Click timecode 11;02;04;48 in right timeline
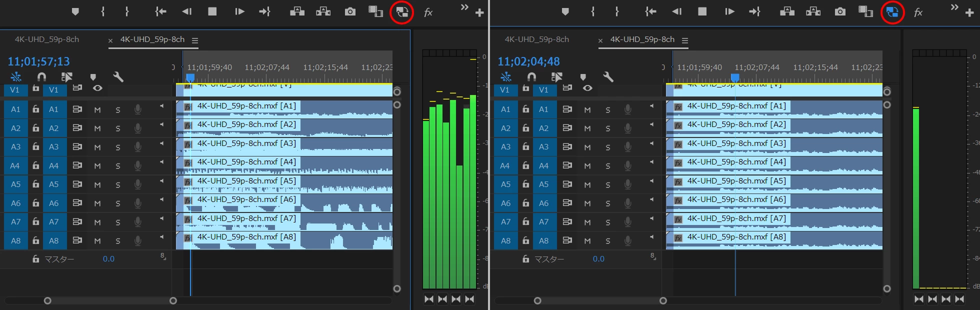 click(528, 61)
